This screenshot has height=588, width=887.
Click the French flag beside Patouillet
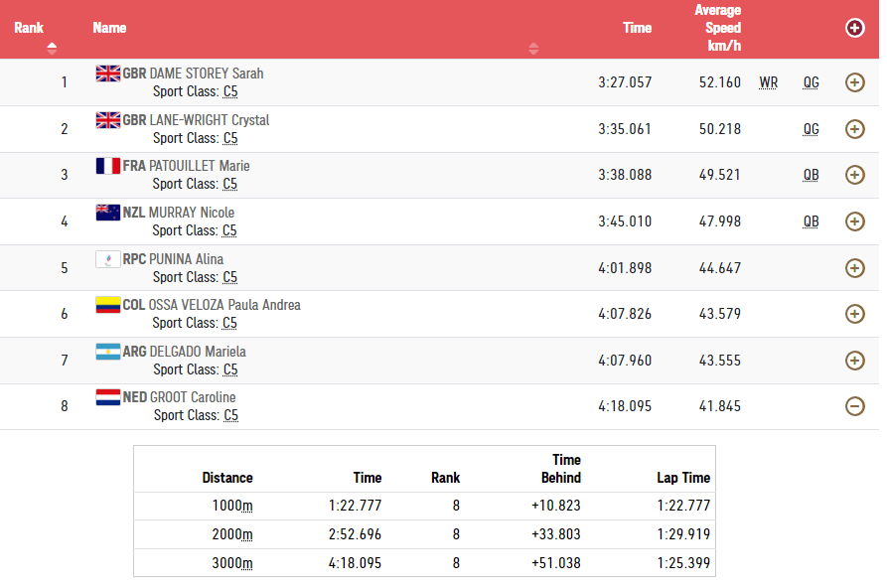107,166
